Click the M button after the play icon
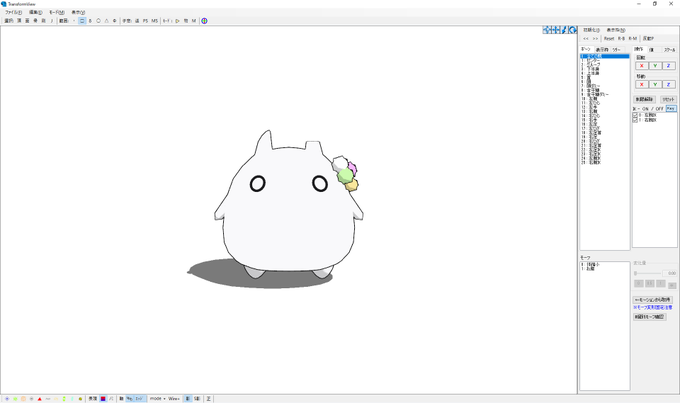The height and width of the screenshot is (403, 680). tap(194, 21)
